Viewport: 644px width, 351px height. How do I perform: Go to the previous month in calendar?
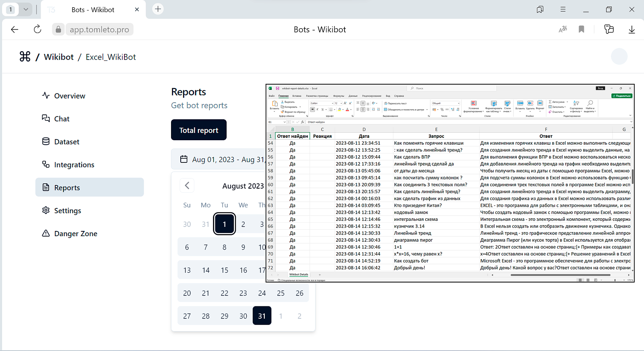pyautogui.click(x=187, y=185)
